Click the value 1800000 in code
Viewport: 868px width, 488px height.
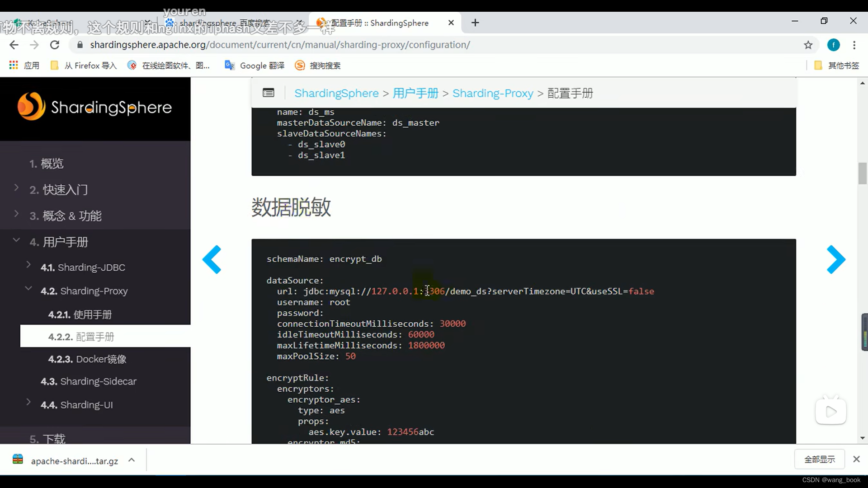[426, 345]
